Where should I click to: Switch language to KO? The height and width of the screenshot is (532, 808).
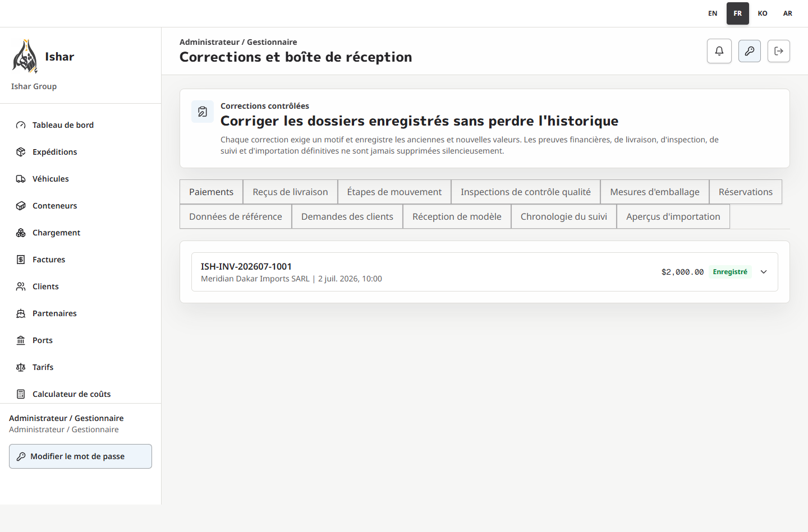(763, 13)
